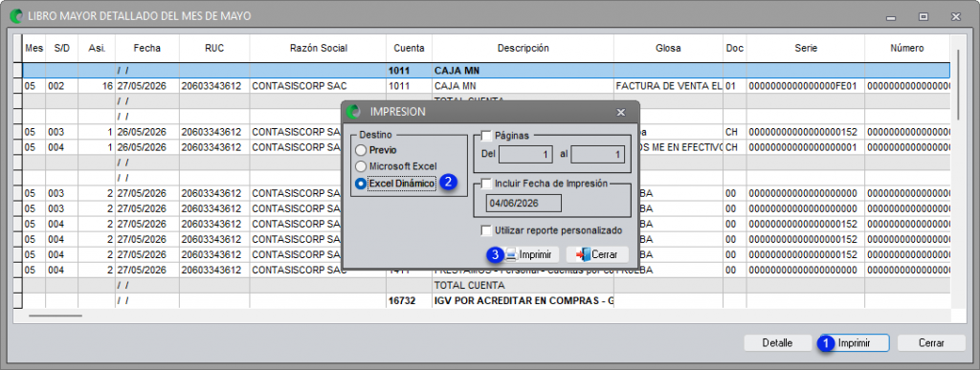Click the IMPRESION dialog app logo icon
980x370 pixels.
pos(354,112)
